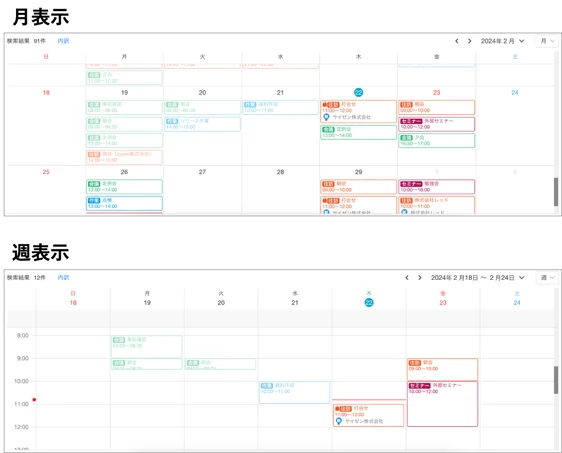Select date 24 in month view
The image size is (562, 453).
[515, 92]
